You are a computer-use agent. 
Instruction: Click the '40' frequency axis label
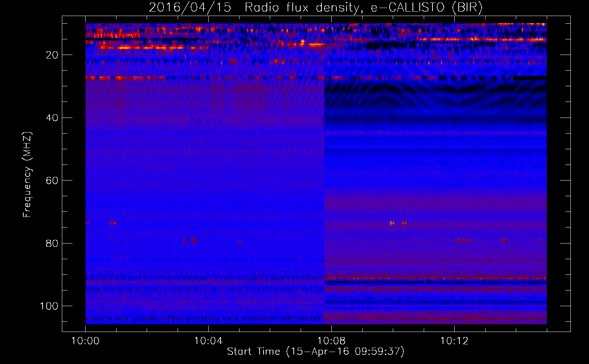(52, 118)
